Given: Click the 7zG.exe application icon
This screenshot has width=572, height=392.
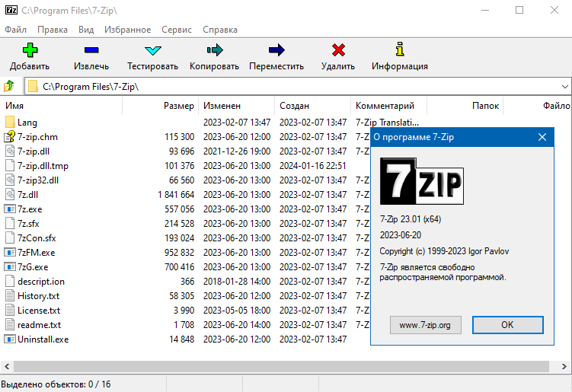Looking at the screenshot, I should click(x=10, y=267).
